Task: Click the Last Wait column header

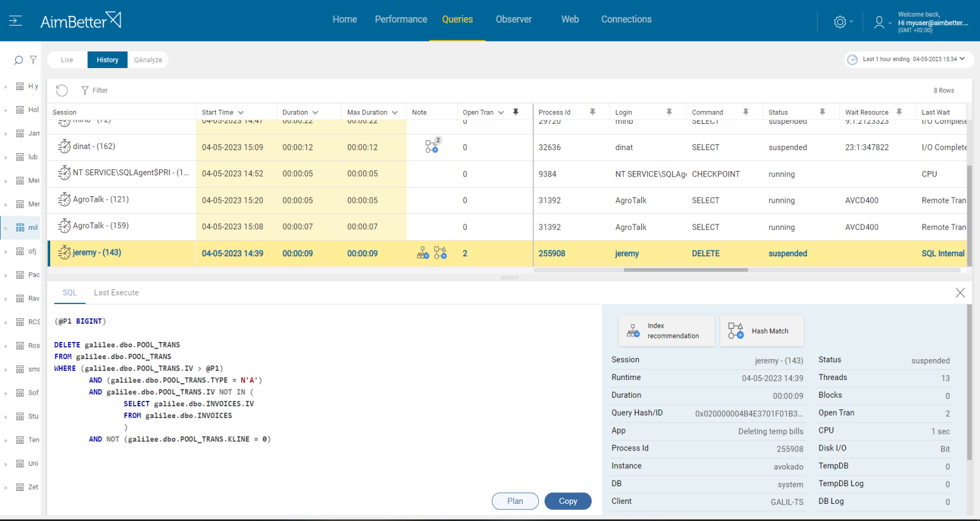Action: coord(936,113)
